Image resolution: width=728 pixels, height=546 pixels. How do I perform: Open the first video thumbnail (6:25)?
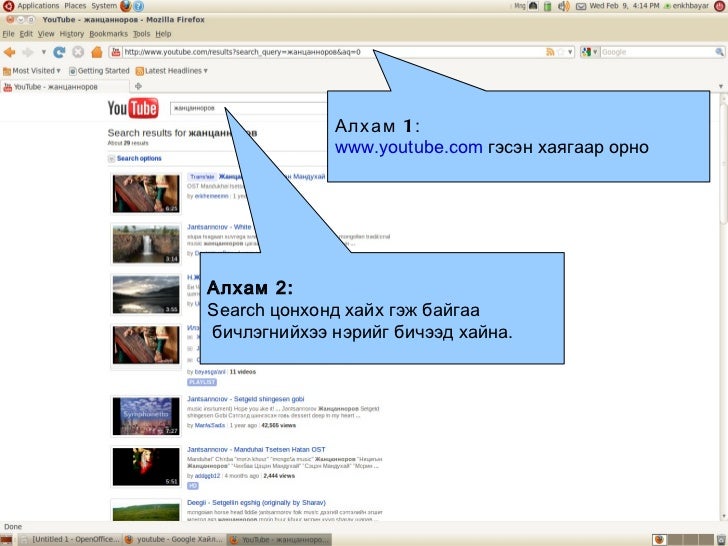[x=146, y=193]
